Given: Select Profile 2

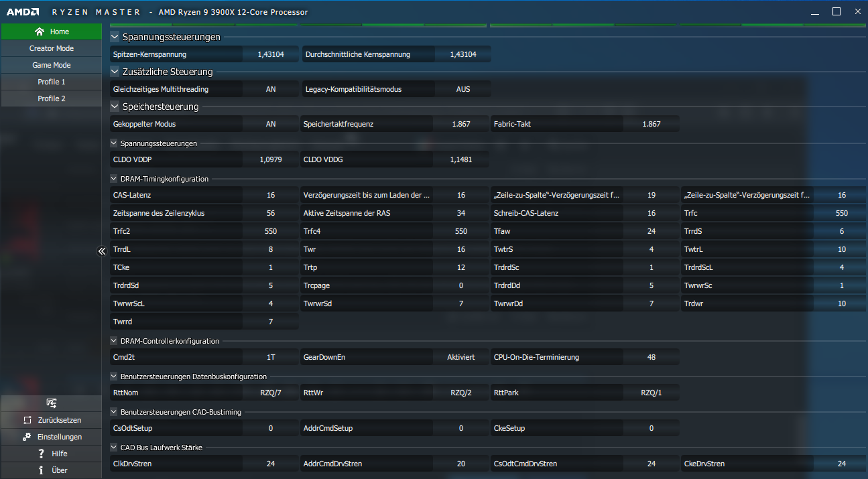Looking at the screenshot, I should (51, 98).
